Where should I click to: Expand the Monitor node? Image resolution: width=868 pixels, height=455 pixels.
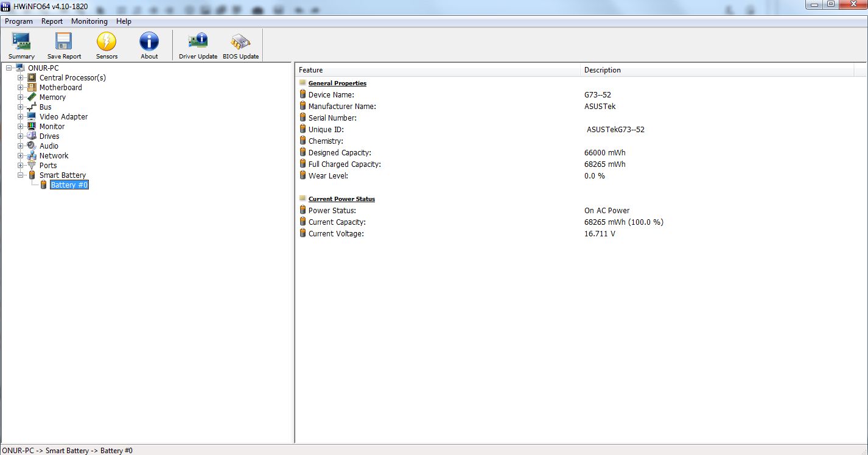click(20, 126)
